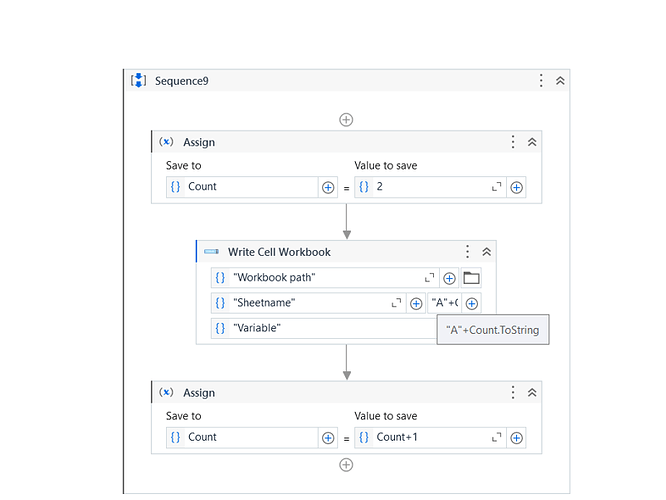Click the Count field in the first Assign
The height and width of the screenshot is (500, 666).
[x=250, y=187]
